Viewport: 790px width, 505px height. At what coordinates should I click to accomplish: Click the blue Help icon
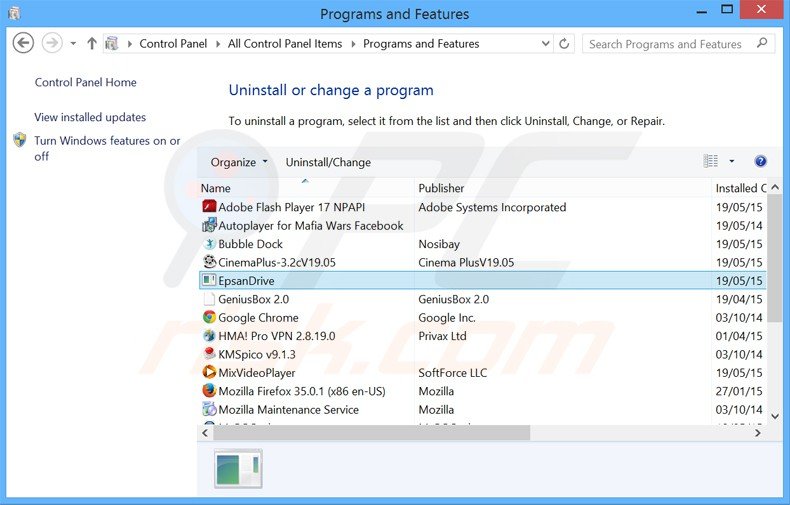tap(760, 161)
